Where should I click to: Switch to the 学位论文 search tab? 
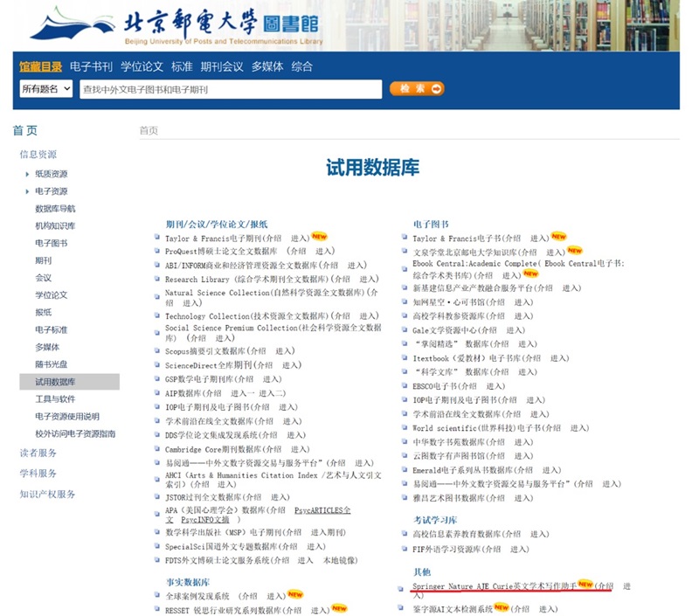142,67
